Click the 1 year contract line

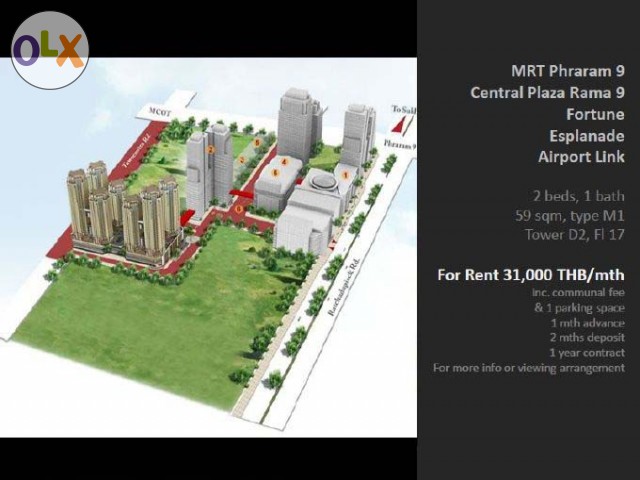pyautogui.click(x=586, y=352)
